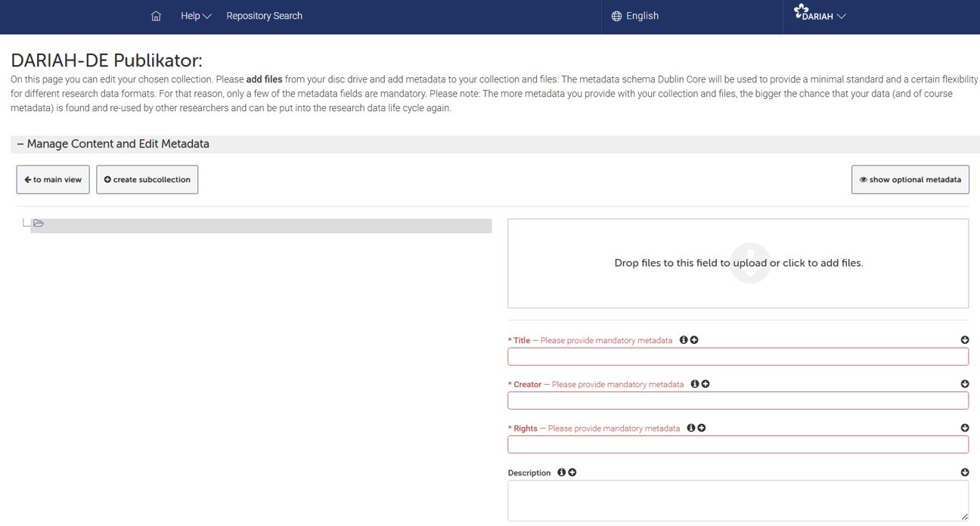The height and width of the screenshot is (526, 980).
Task: Click the down arrow beside Title
Action: coord(965,340)
